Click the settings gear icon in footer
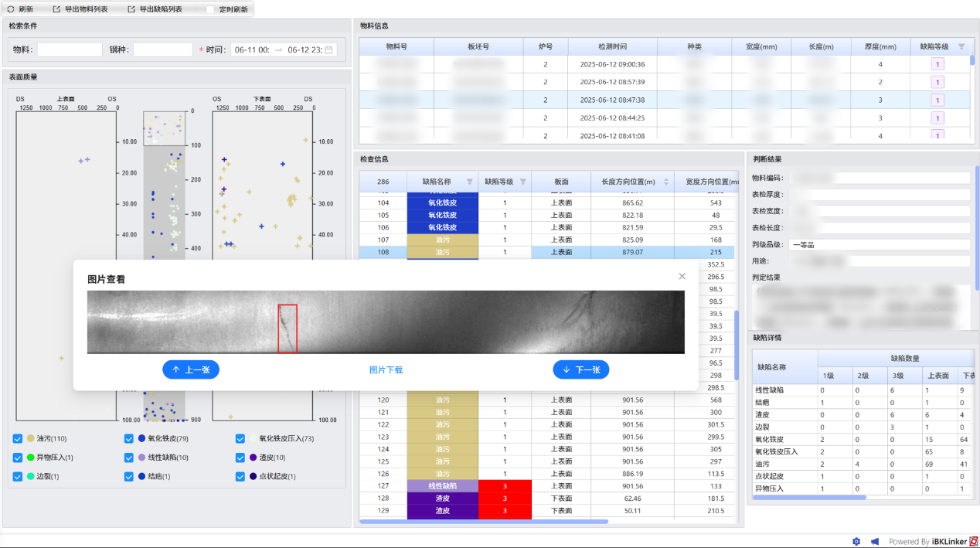The image size is (980, 548). pos(856,541)
